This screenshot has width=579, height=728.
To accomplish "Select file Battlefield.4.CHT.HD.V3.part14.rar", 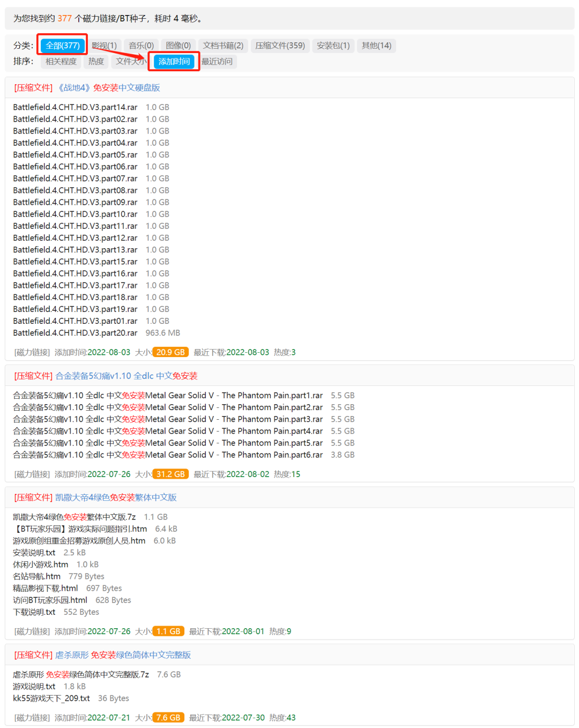I will point(75,107).
